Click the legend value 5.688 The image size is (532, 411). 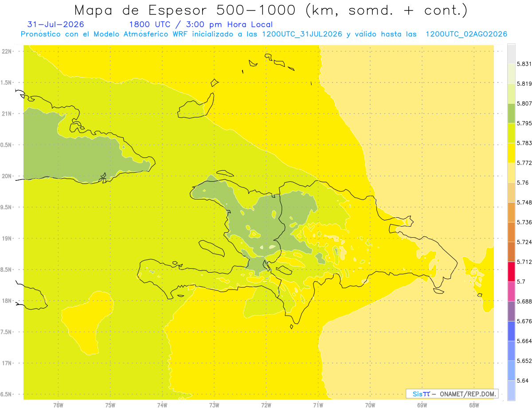pyautogui.click(x=524, y=301)
